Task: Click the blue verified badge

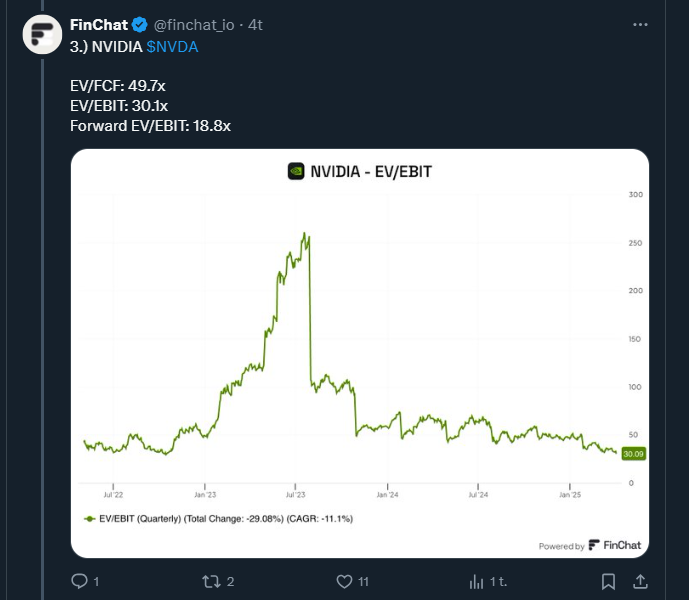Action: (140, 25)
